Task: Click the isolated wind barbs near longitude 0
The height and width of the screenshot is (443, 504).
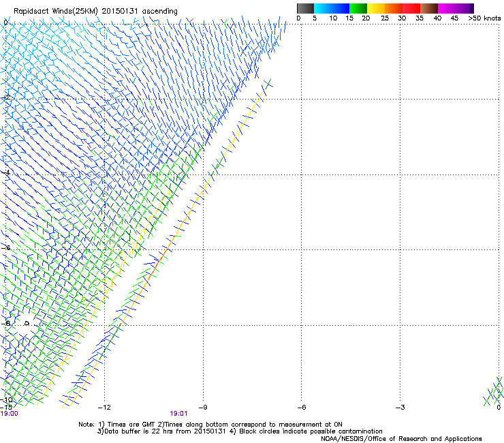Action: [x=493, y=391]
